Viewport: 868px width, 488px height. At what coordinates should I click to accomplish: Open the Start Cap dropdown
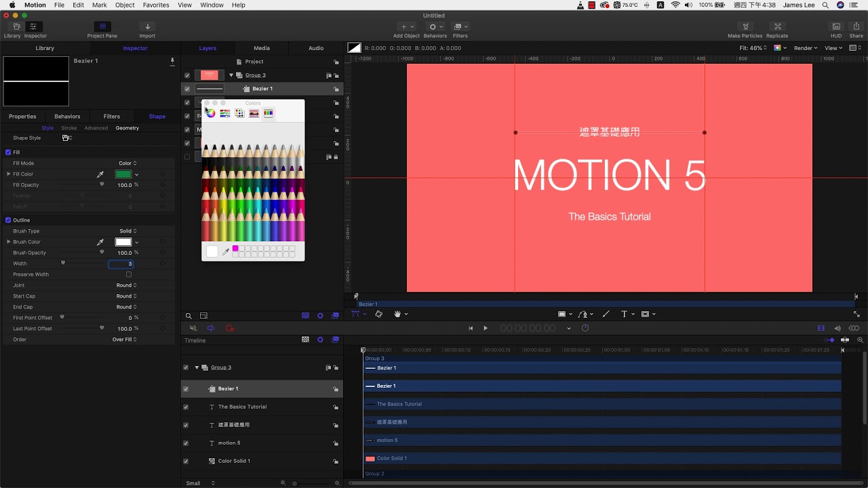tap(126, 296)
